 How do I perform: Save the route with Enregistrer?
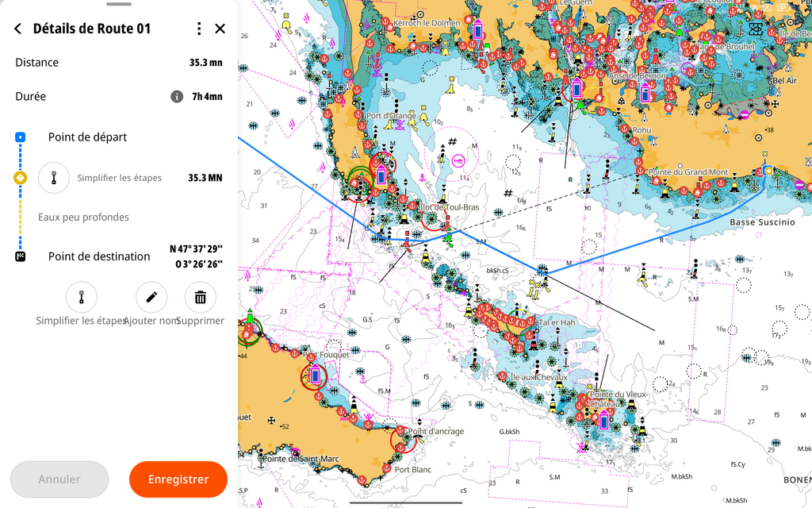[x=178, y=479]
